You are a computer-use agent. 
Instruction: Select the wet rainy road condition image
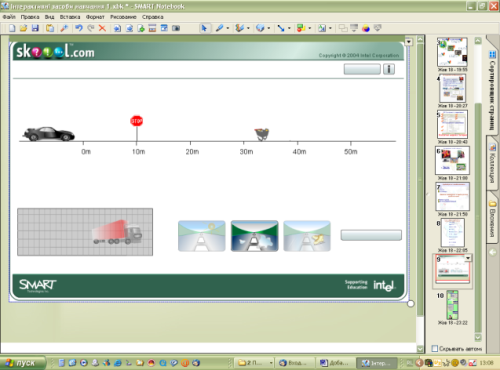tap(254, 236)
